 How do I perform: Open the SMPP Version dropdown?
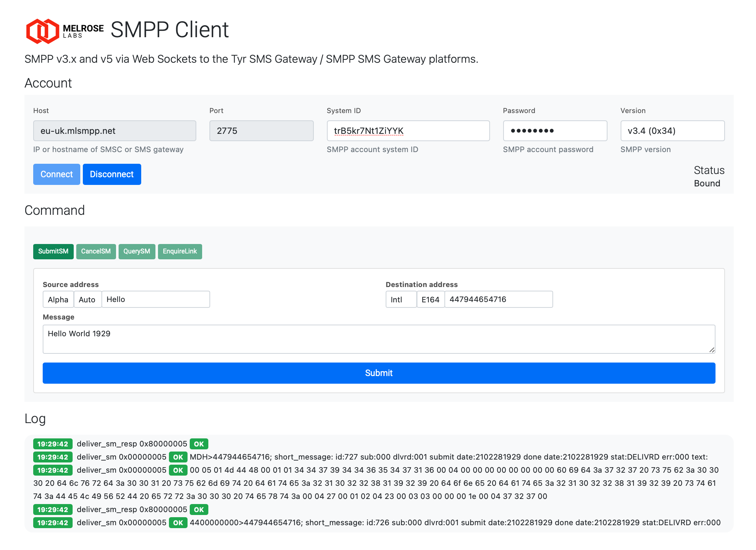672,131
